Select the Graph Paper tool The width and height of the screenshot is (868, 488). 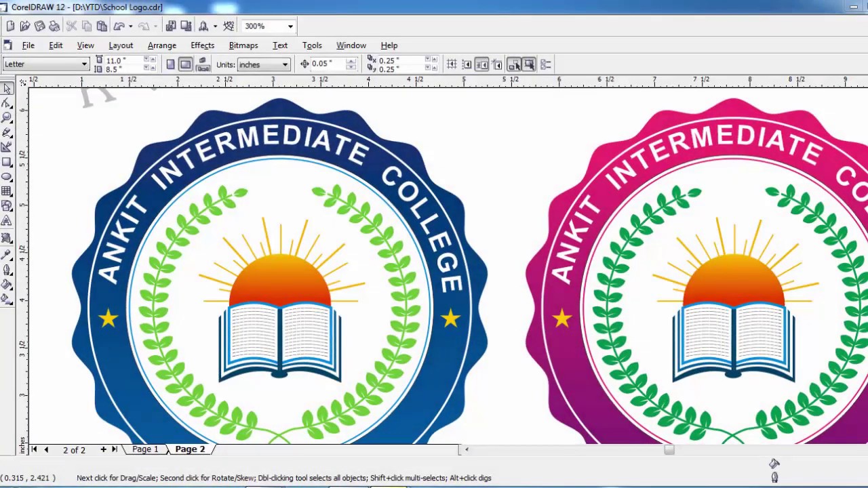(7, 191)
